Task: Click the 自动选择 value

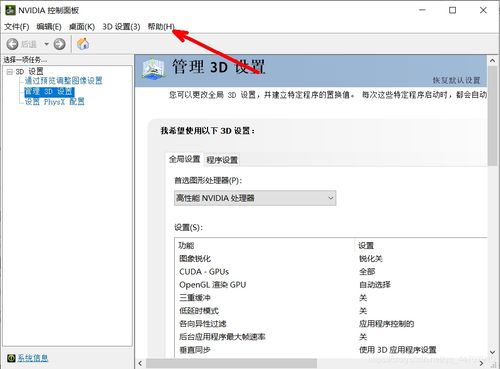Action: [x=375, y=285]
